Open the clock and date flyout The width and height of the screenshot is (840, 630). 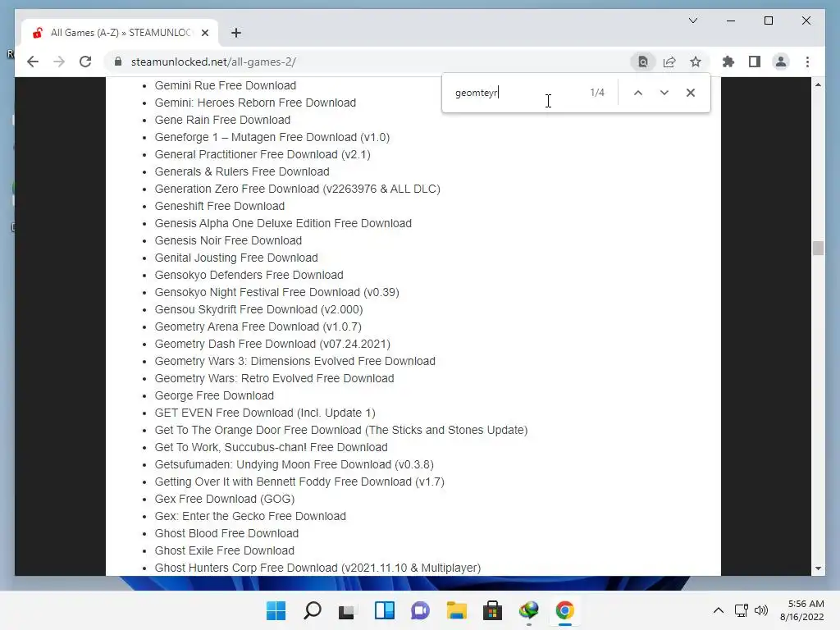(x=802, y=610)
